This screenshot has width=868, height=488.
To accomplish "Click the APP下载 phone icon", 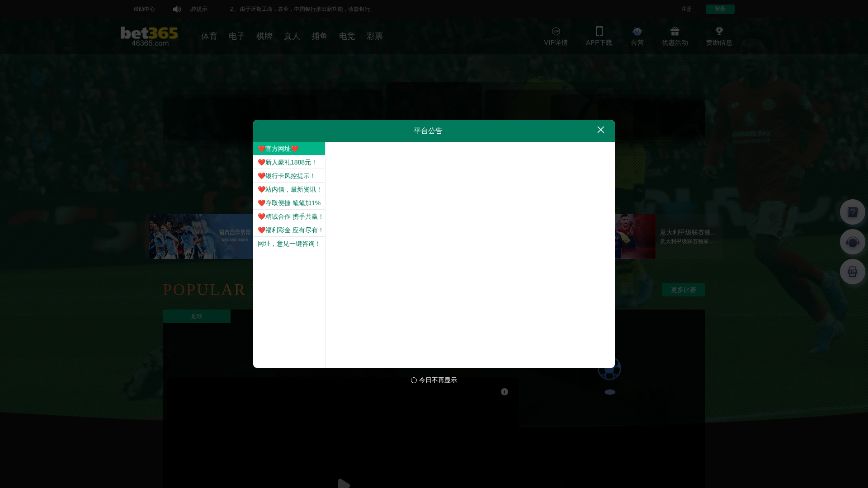I will (x=599, y=31).
